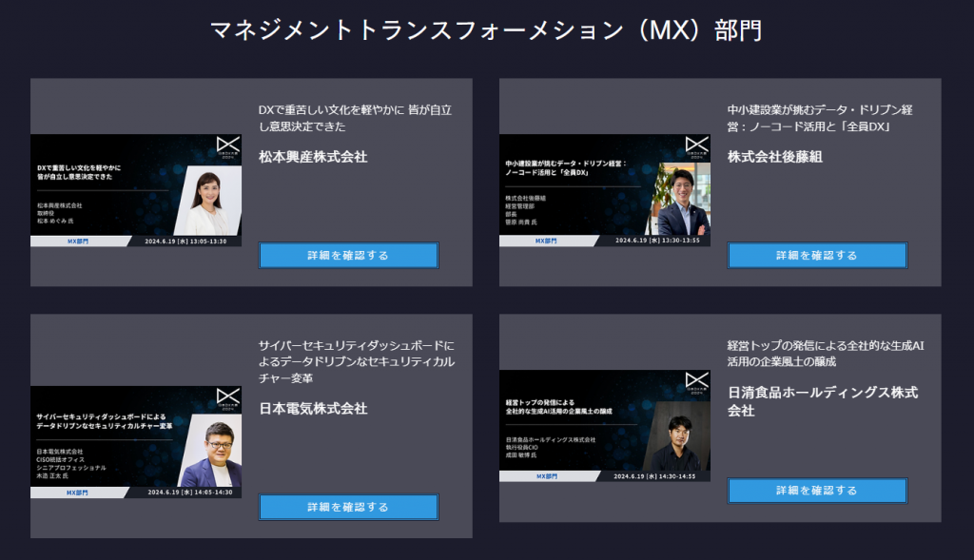This screenshot has height=560, width=974.
Task: Click the DX logo icon on 松本興産 thumbnail
Action: [228, 147]
